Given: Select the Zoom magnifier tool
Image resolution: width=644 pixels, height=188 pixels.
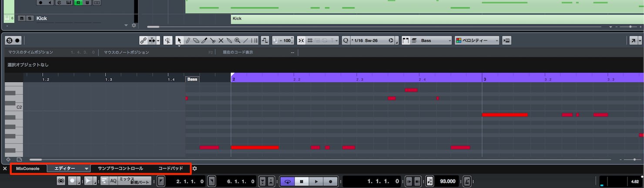Looking at the screenshot, I should tap(237, 40).
